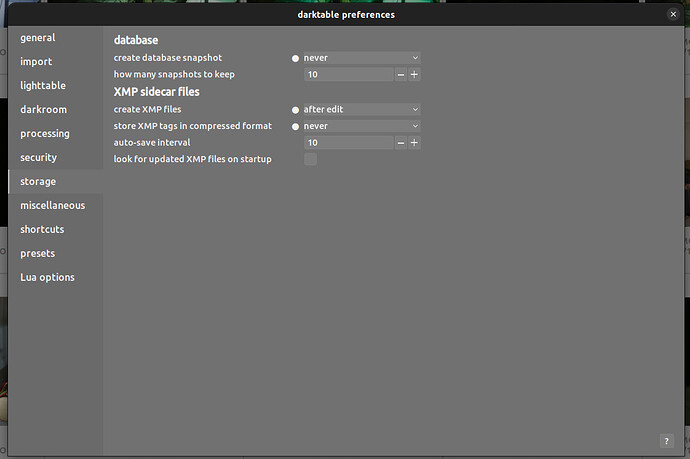This screenshot has height=459, width=690.
Task: Increase how many snapshots to keep
Action: (414, 75)
